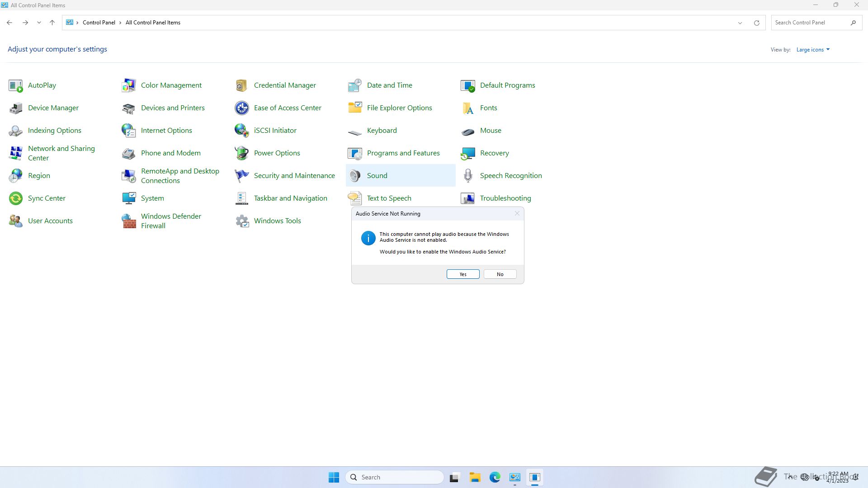Image resolution: width=868 pixels, height=488 pixels.
Task: Go back with the Back arrow
Action: click(9, 23)
